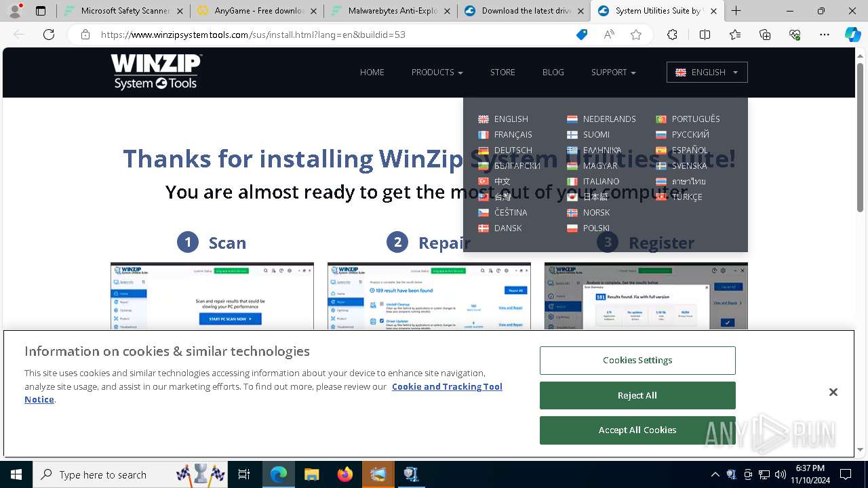Pick РУССКИЙ language

(682, 135)
